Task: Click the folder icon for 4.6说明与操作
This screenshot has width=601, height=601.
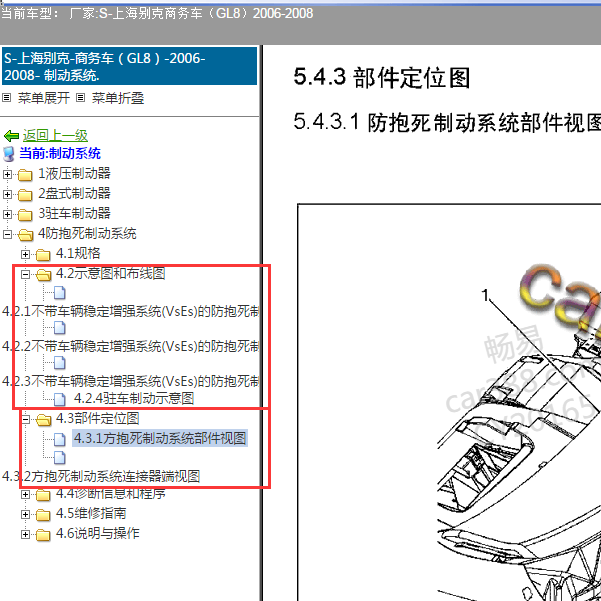Action: pyautogui.click(x=42, y=534)
